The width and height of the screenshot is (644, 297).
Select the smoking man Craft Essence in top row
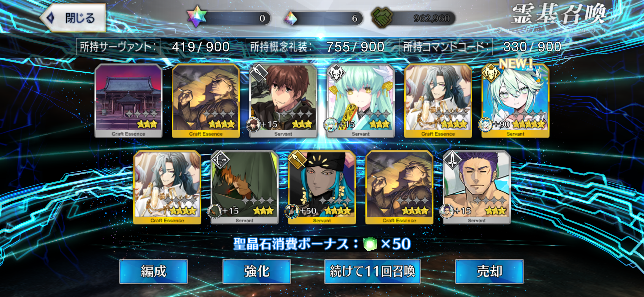(x=206, y=101)
